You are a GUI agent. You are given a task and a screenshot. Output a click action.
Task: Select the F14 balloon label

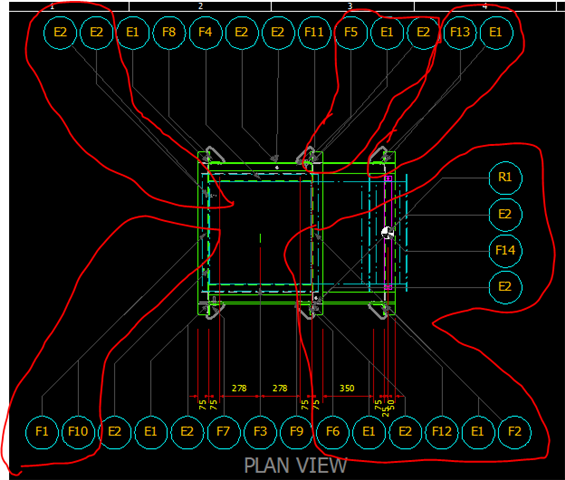pyautogui.click(x=505, y=250)
